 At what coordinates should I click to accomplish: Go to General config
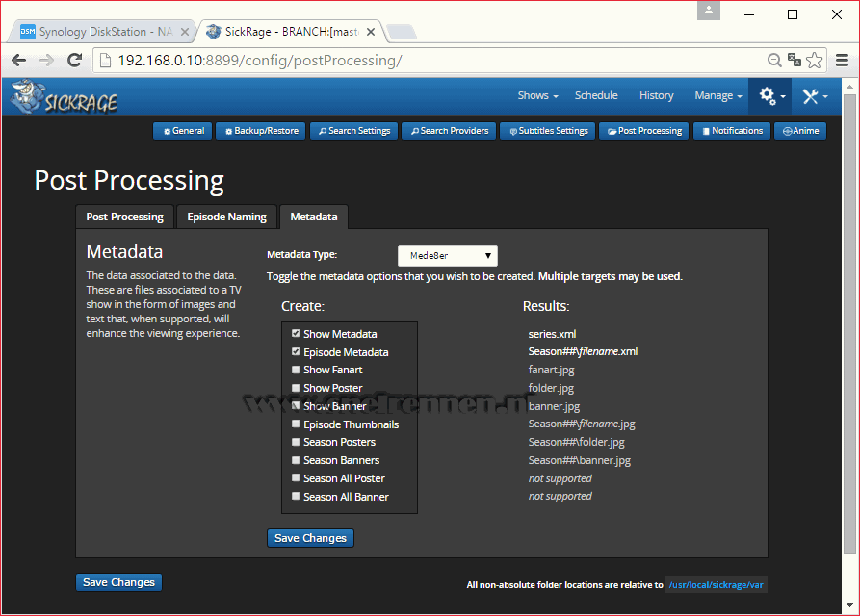183,131
